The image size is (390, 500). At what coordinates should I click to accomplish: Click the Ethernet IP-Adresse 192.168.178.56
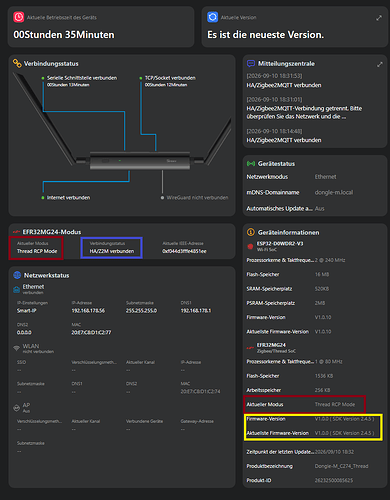88,310
